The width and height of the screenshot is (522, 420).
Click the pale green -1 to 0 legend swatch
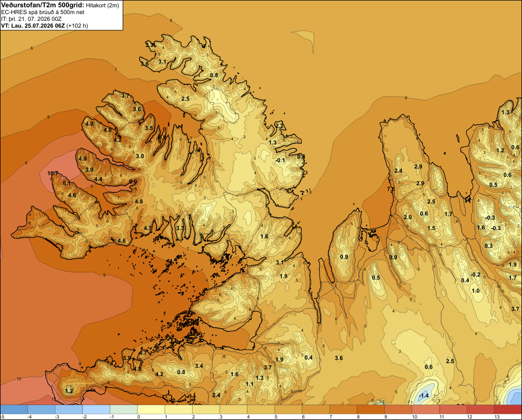[x=124, y=410]
